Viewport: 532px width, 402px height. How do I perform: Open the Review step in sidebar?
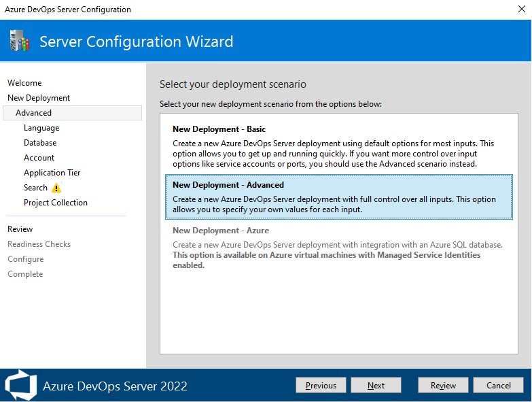pyautogui.click(x=20, y=229)
